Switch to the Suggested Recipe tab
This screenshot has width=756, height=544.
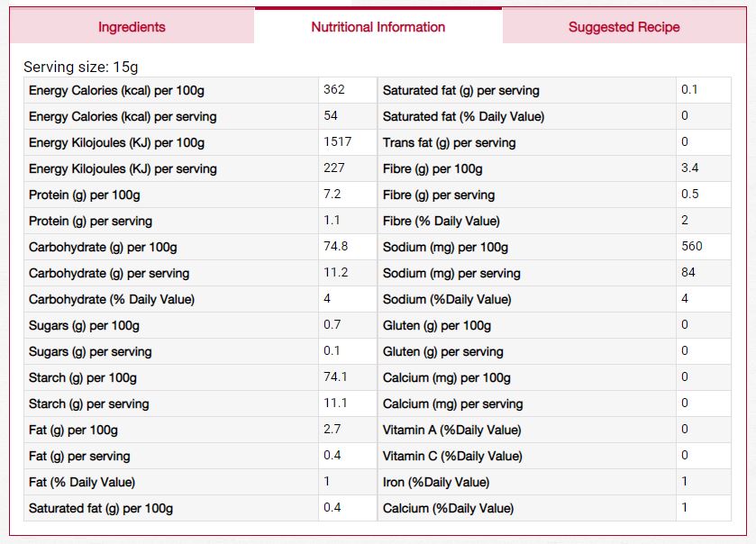624,27
